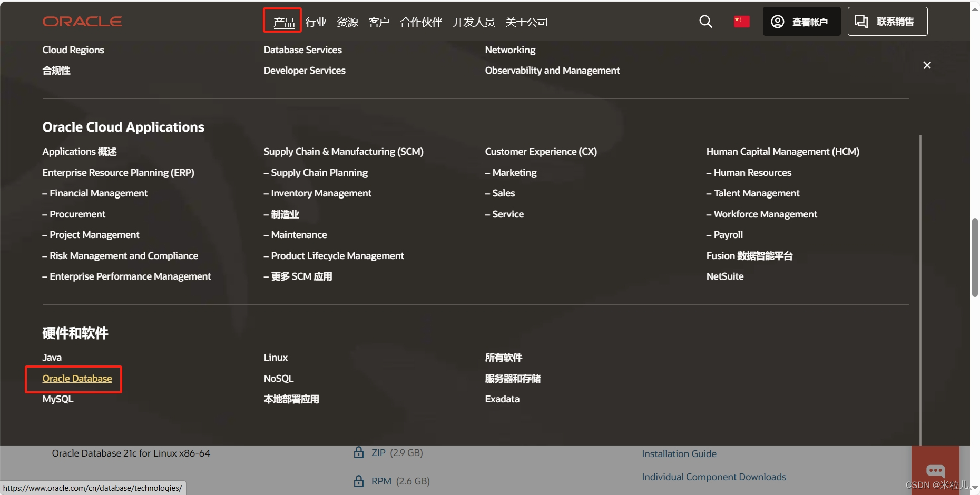This screenshot has width=980, height=495.
Task: Open the 行业 menu
Action: click(316, 22)
